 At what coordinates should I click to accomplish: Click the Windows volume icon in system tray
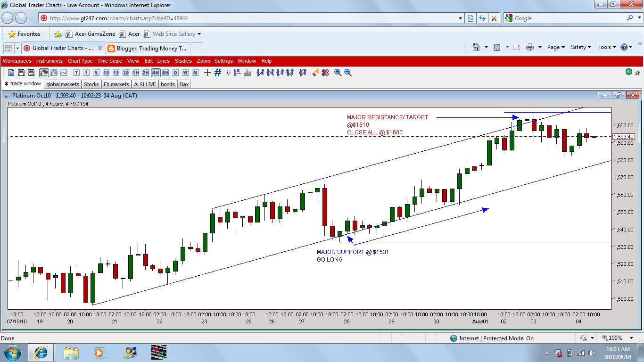[592, 353]
